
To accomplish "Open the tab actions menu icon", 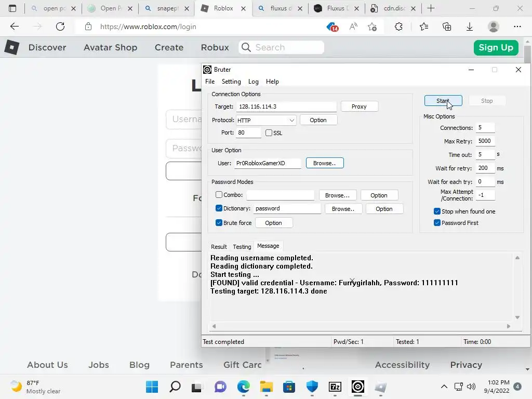I will pos(12,8).
